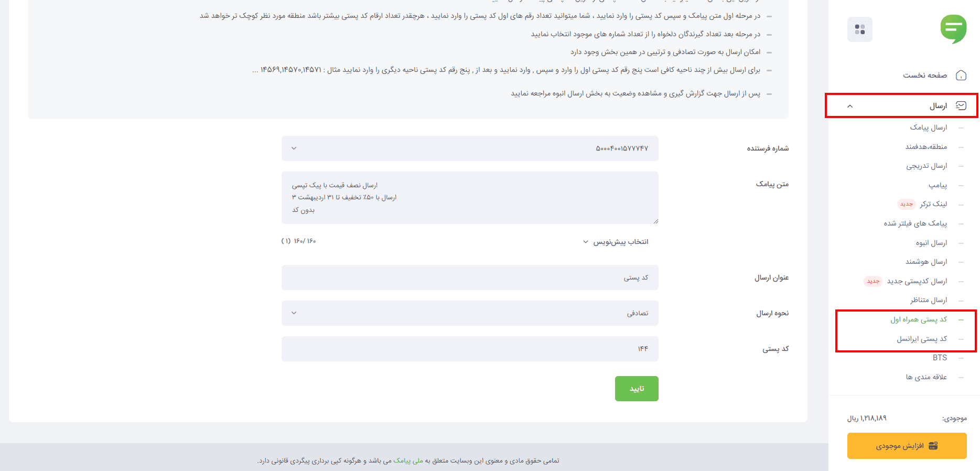
Task: Open the ملی پیامک footer link
Action: point(407,460)
